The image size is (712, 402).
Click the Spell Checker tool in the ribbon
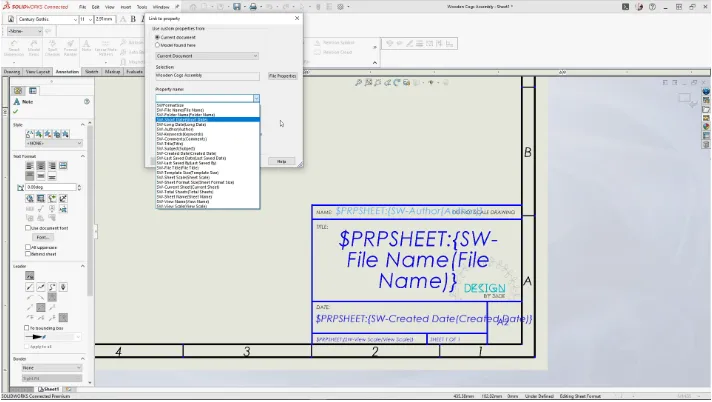click(x=52, y=47)
